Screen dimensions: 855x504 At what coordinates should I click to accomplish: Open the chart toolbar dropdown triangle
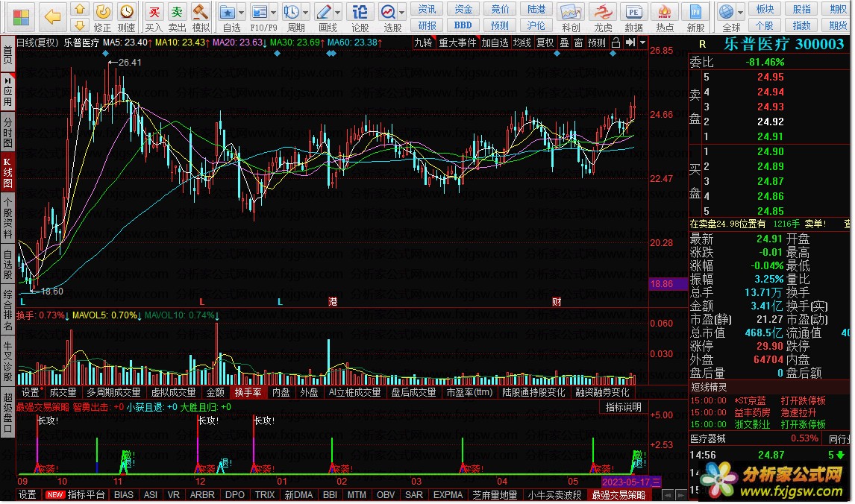click(643, 42)
